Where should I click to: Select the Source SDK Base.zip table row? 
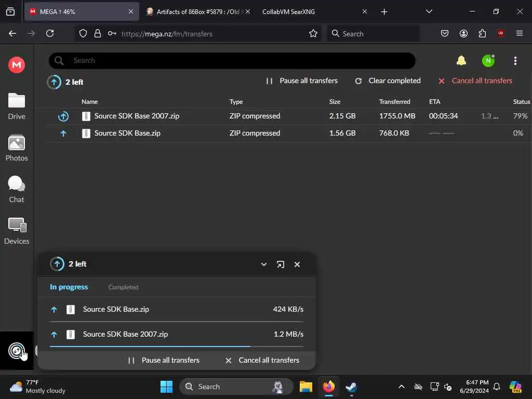290,134
